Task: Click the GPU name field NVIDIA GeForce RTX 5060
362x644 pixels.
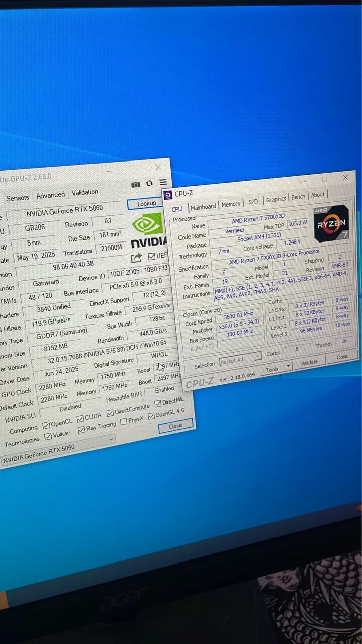Action: point(64,211)
